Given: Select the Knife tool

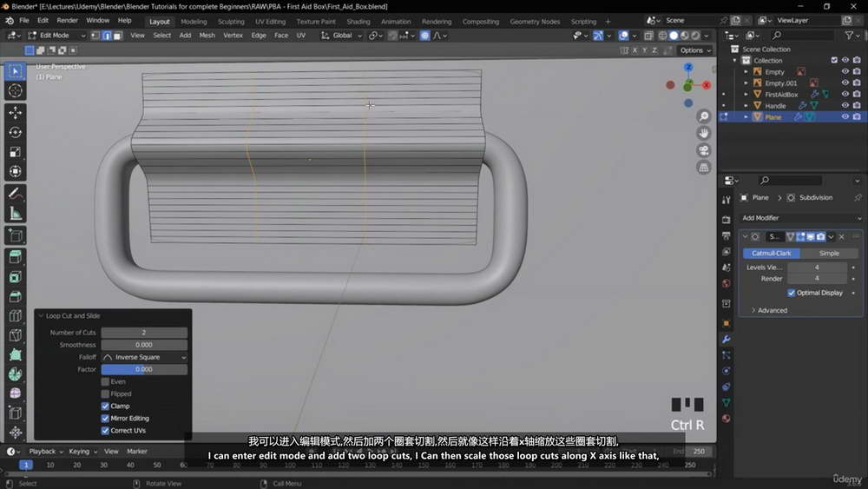Looking at the screenshot, I should (x=15, y=335).
